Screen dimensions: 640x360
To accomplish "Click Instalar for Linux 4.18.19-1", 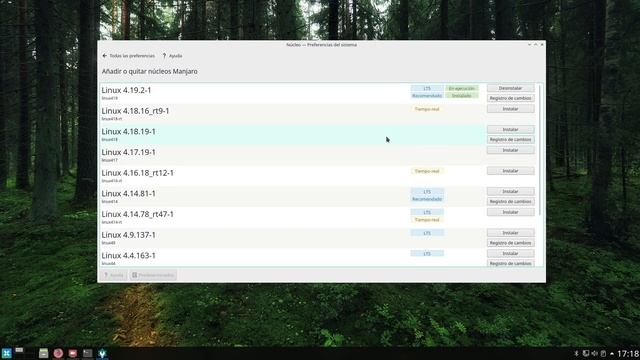I will click(x=510, y=129).
